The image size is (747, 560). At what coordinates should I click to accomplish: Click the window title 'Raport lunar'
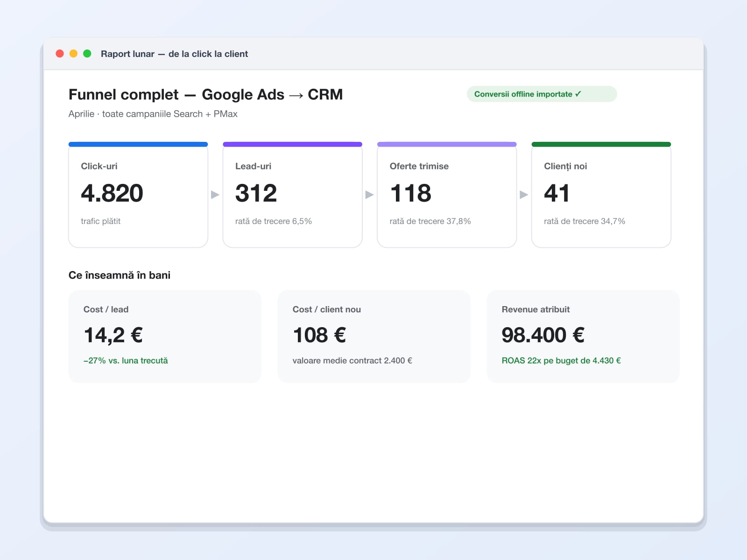pyautogui.click(x=127, y=54)
